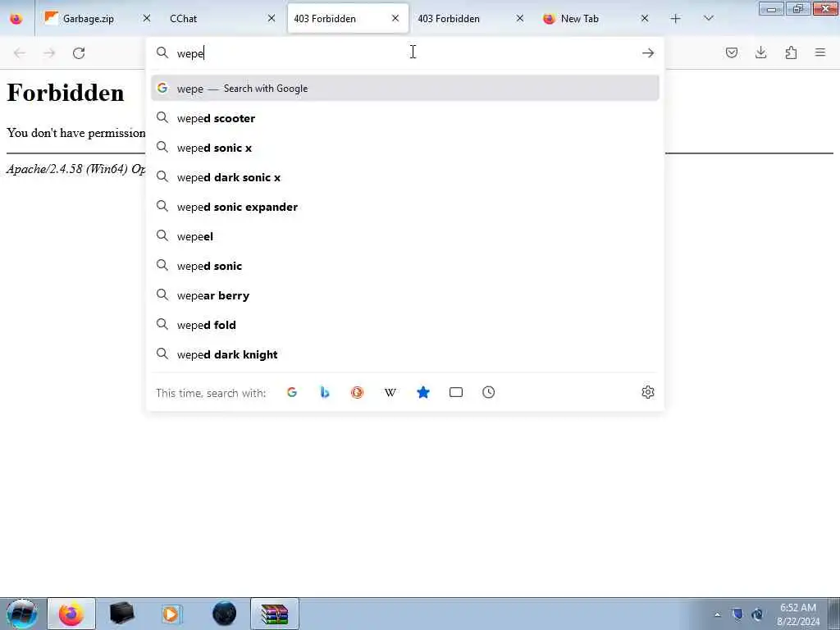Select the 'weped scooter' suggestion
The height and width of the screenshot is (630, 840).
coord(405,118)
